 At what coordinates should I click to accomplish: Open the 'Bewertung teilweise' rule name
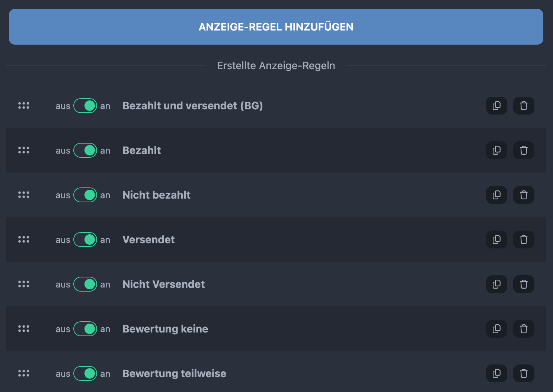tap(174, 373)
